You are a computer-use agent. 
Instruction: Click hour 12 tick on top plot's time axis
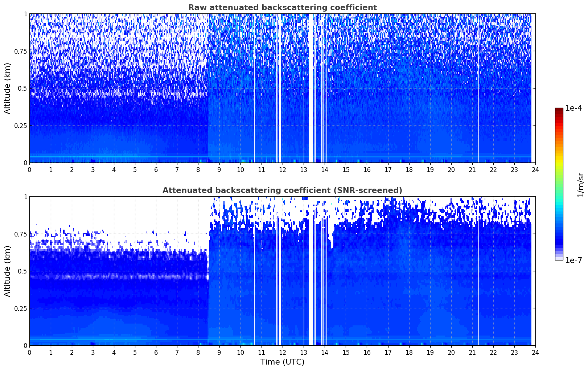point(283,169)
